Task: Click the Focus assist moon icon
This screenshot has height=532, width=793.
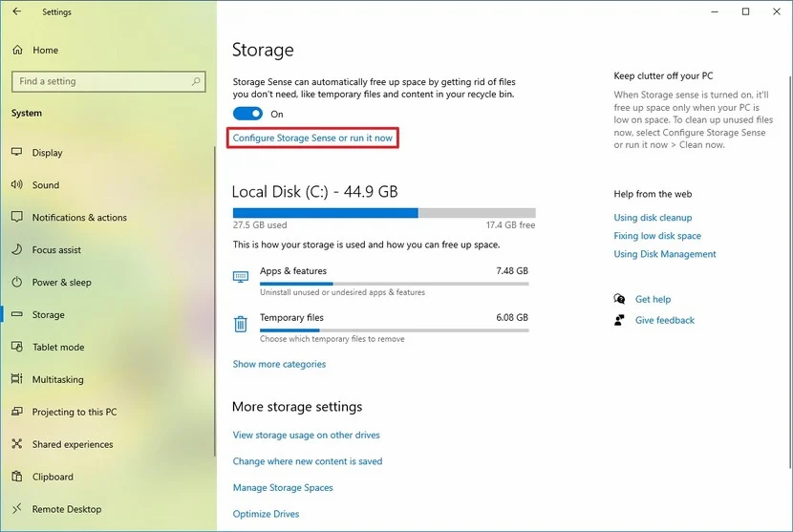Action: [x=17, y=249]
